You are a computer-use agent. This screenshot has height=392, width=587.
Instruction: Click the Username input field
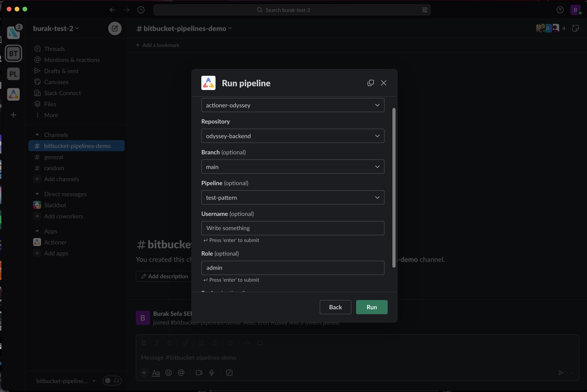click(x=293, y=228)
